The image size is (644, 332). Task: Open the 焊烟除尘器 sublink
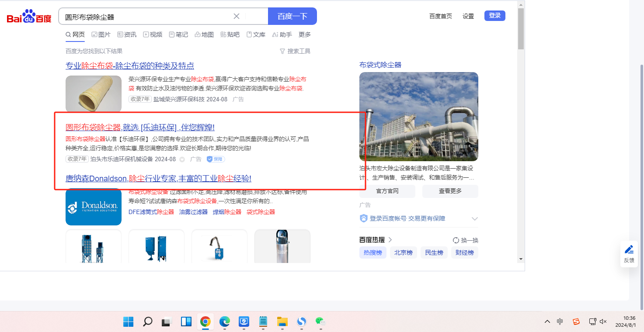pos(227,212)
